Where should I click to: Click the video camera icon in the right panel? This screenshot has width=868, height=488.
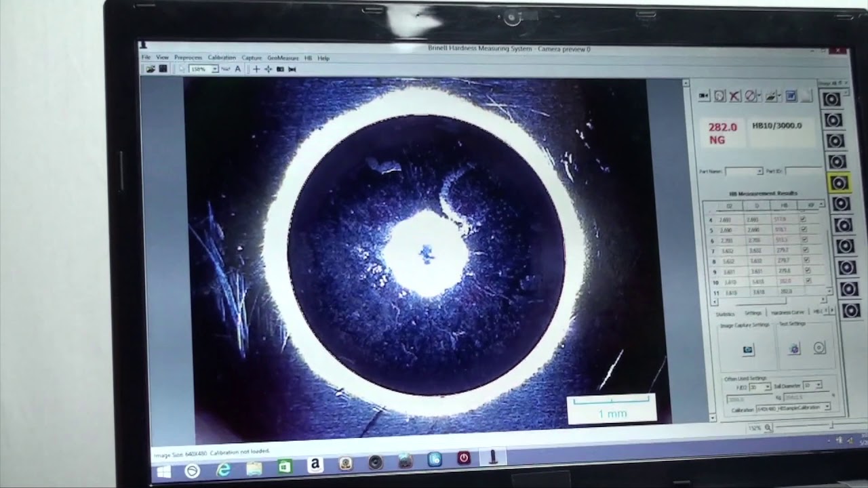coord(704,96)
